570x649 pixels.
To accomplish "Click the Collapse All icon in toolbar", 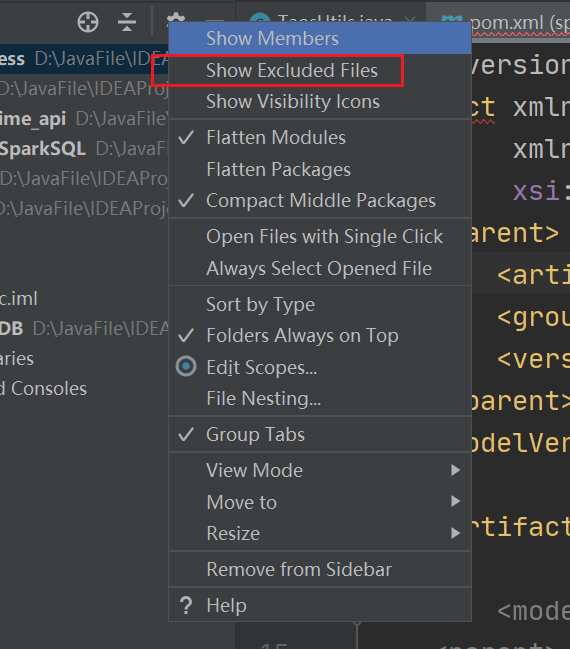I will [127, 22].
